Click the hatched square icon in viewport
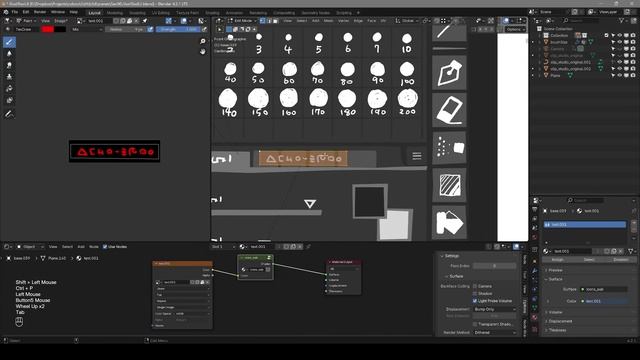The height and width of the screenshot is (360, 640). [x=449, y=185]
